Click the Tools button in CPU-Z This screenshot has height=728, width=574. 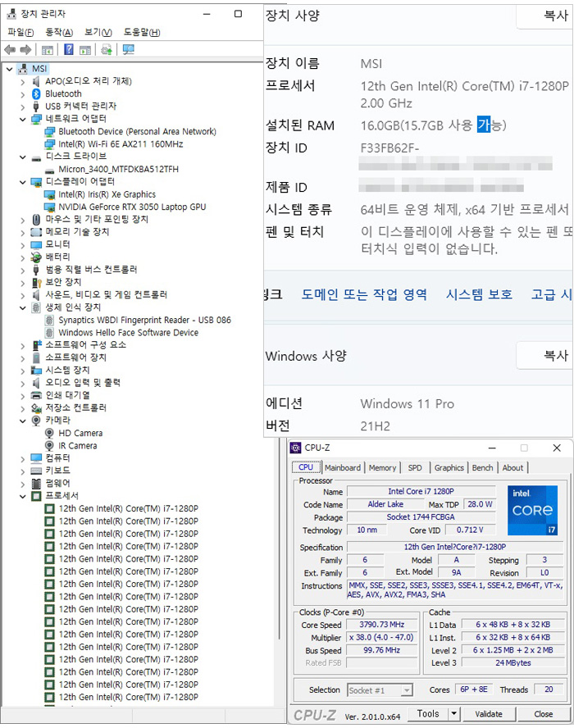(x=428, y=713)
